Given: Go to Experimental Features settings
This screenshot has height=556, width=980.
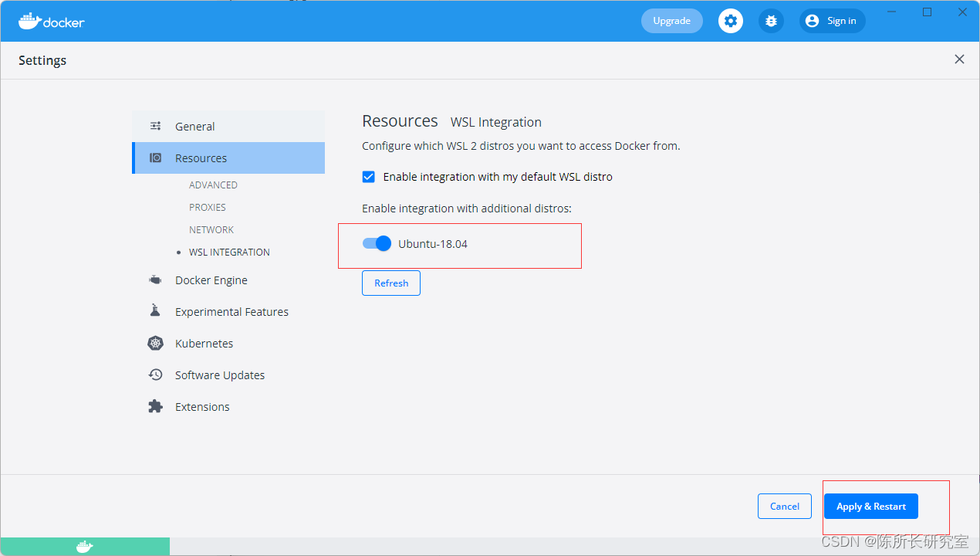Looking at the screenshot, I should 231,312.
